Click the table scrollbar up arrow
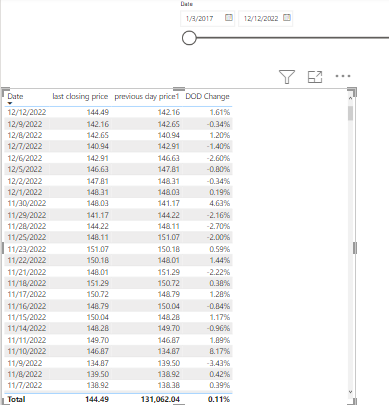This screenshot has width=389, height=405. pos(350,98)
